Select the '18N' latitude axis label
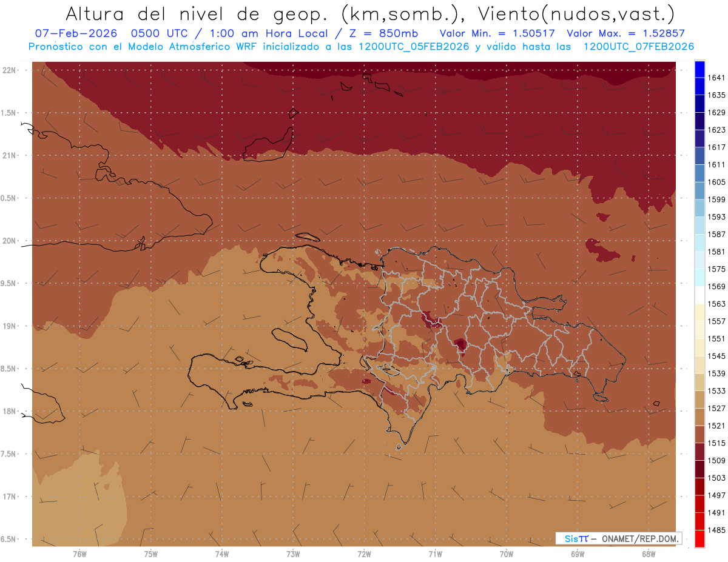728x562 pixels. pyautogui.click(x=10, y=411)
